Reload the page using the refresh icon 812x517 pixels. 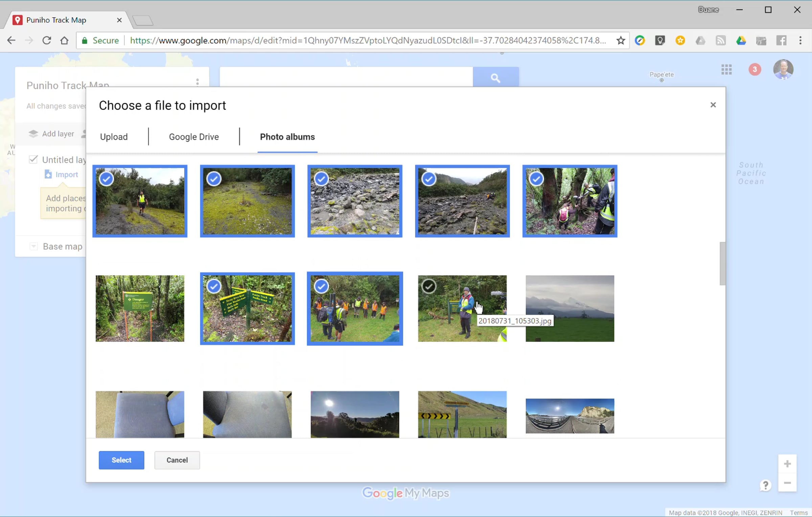click(x=47, y=41)
